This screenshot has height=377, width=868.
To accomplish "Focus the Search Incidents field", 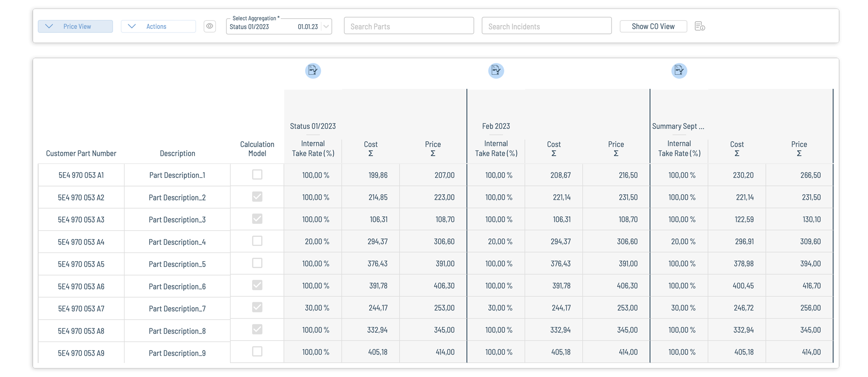I will tap(547, 26).
